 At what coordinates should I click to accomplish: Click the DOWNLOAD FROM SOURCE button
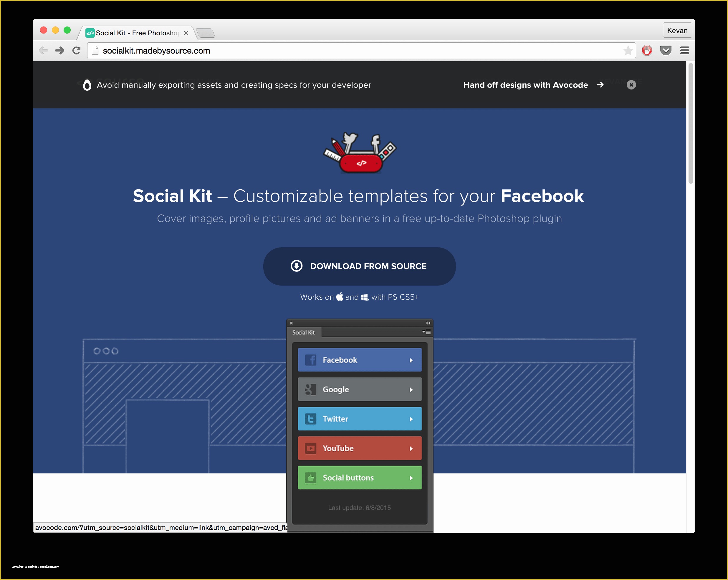363,266
